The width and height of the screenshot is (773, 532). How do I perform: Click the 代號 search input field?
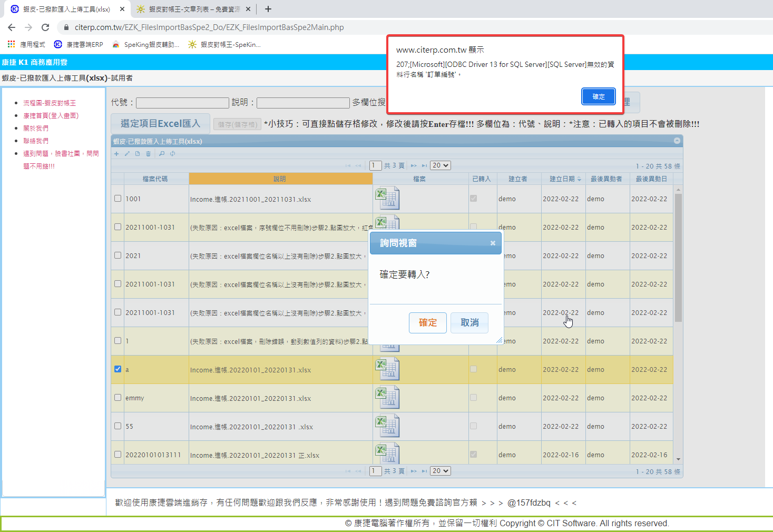pos(182,103)
